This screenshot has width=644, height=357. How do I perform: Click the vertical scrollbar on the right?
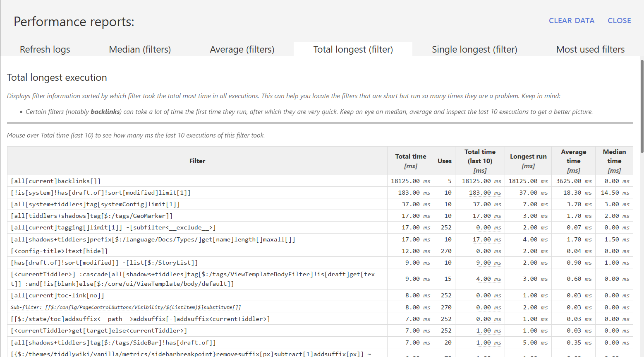(x=642, y=106)
